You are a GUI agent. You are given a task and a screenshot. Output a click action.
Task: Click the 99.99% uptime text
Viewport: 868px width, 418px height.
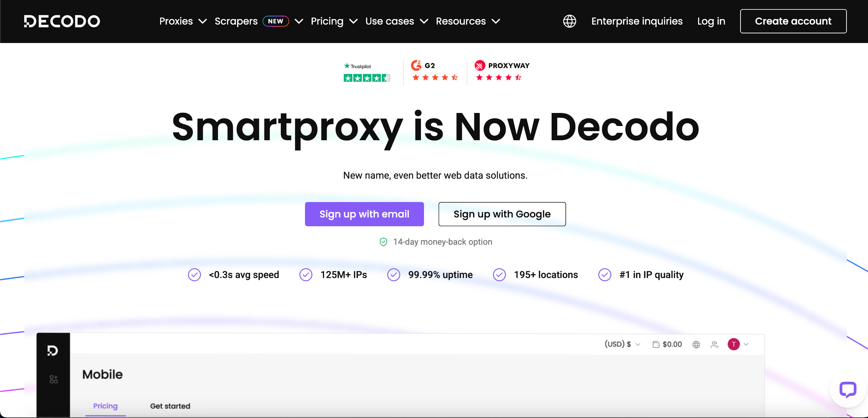pos(440,275)
